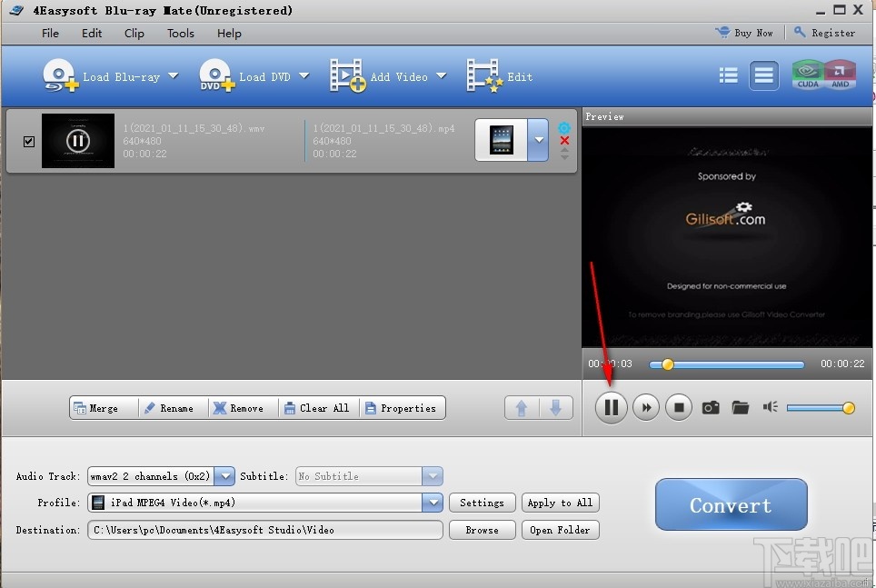Take a snapshot with the camera icon
The image size is (876, 588).
[711, 408]
